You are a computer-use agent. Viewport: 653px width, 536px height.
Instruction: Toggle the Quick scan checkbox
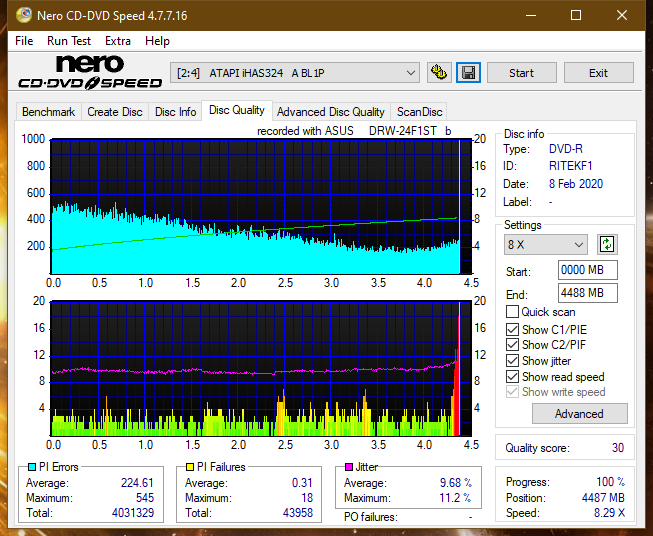click(512, 312)
